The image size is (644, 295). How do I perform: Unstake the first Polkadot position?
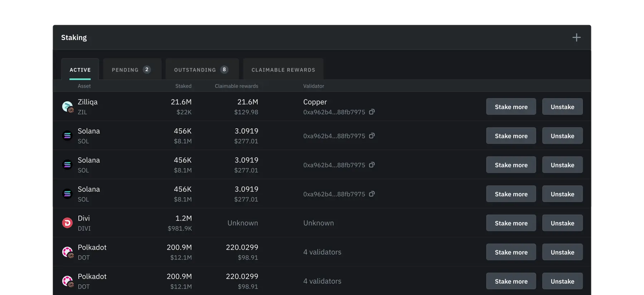(x=562, y=252)
